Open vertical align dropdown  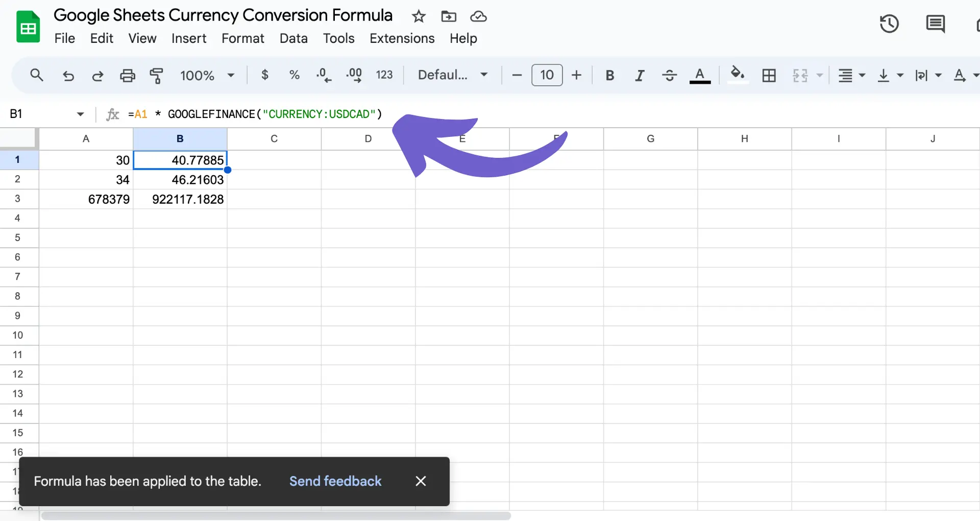[890, 76]
